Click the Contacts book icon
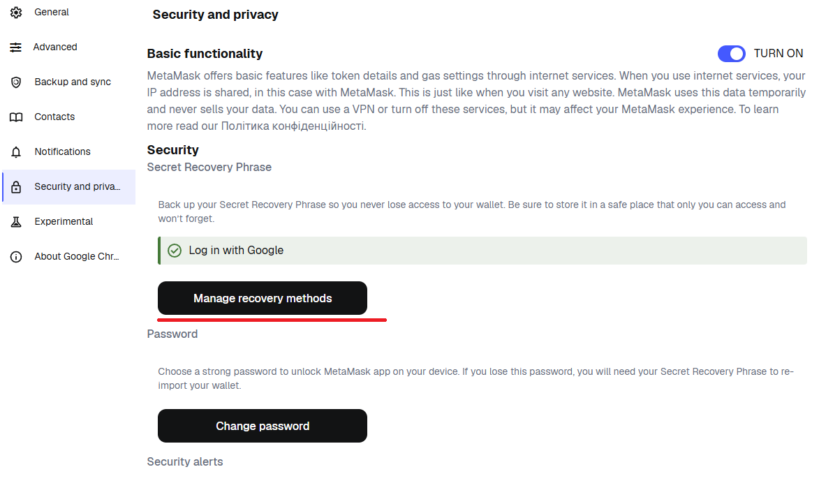Screen dimensions: 819x504 click(16, 117)
